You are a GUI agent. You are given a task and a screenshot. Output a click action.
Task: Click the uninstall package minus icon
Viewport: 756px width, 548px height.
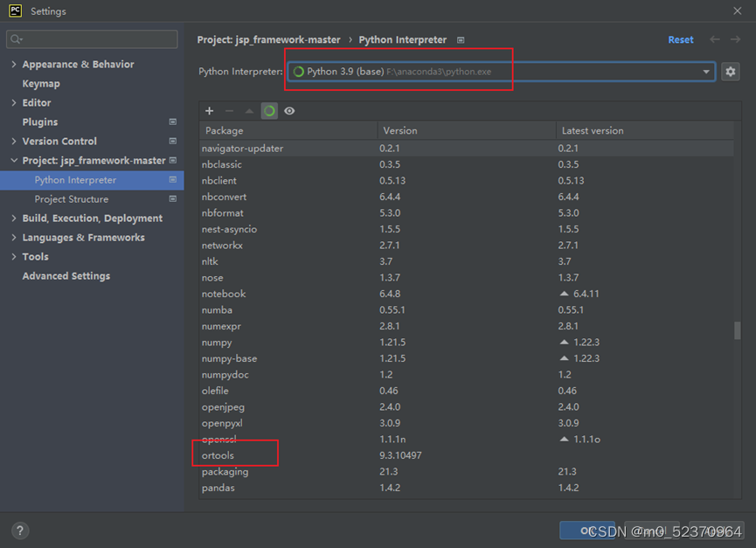coord(230,111)
